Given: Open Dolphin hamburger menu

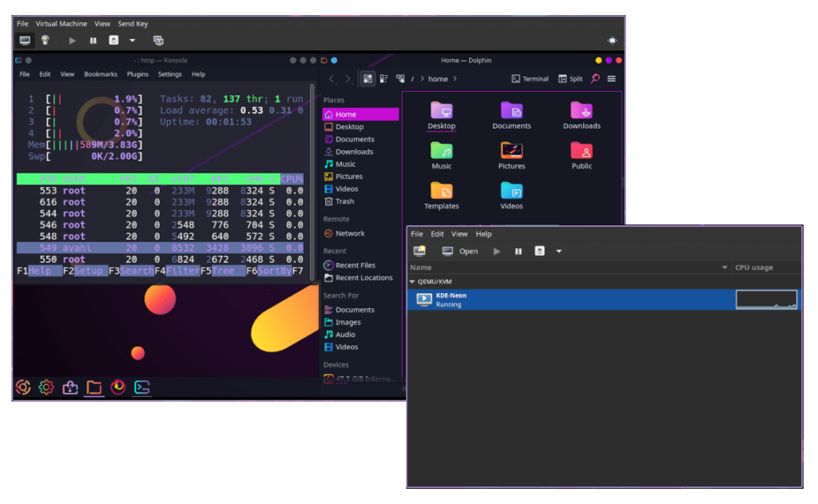Looking at the screenshot, I should 611,79.
